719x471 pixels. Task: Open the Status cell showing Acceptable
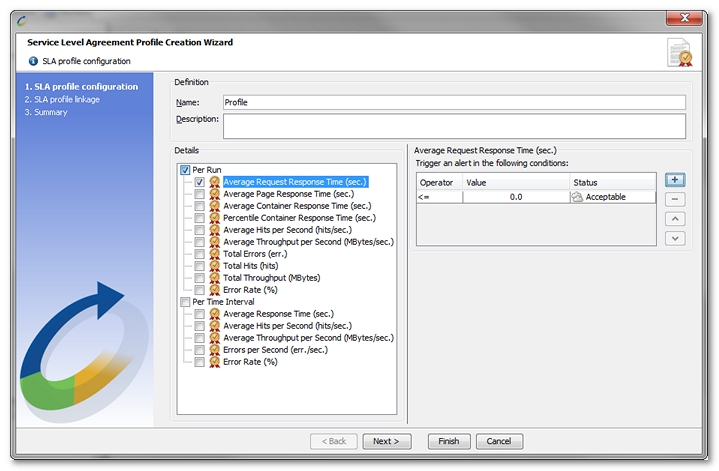point(612,198)
